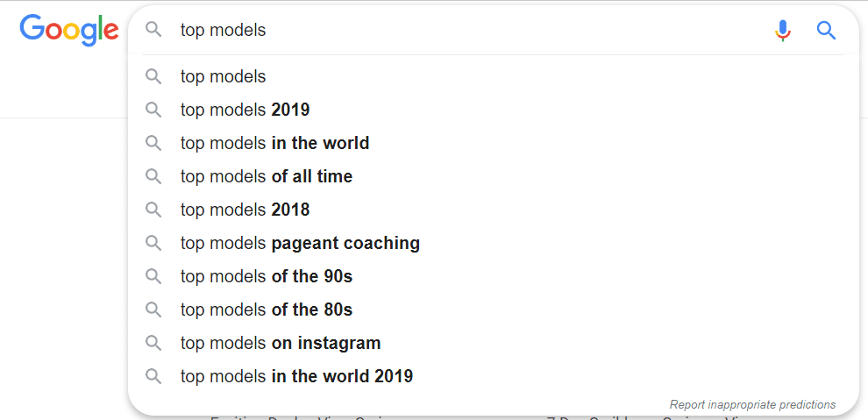This screenshot has width=868, height=420.
Task: Click the blue search magnifier button
Action: tap(826, 30)
